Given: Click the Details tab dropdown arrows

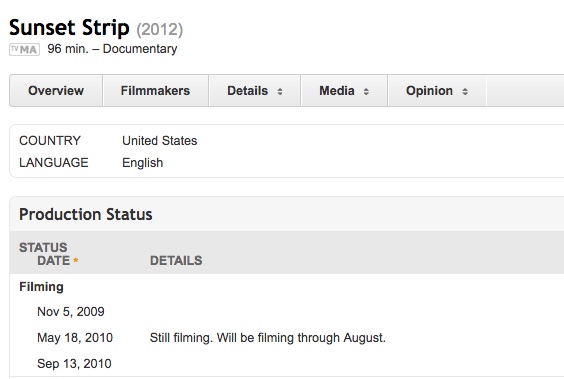Looking at the screenshot, I should pos(280,91).
